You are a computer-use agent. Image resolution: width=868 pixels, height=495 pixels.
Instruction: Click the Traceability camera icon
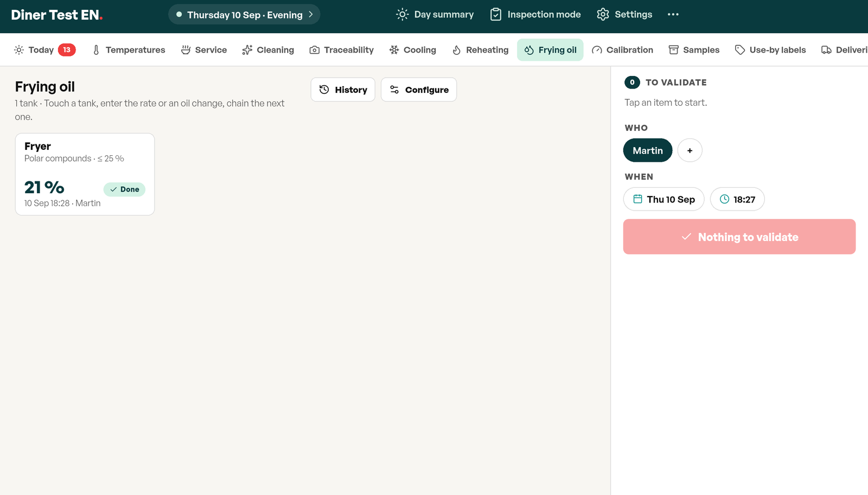315,50
